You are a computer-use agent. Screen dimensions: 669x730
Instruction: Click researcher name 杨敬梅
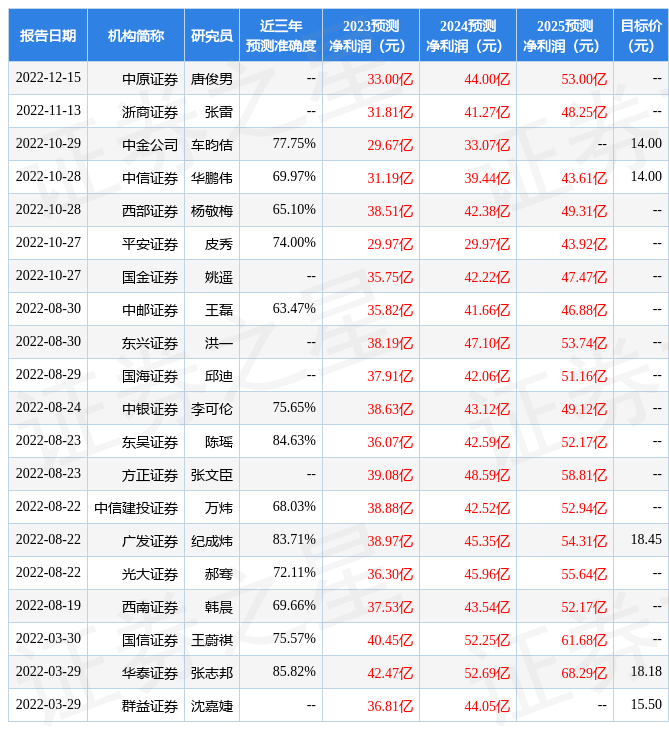click(212, 211)
